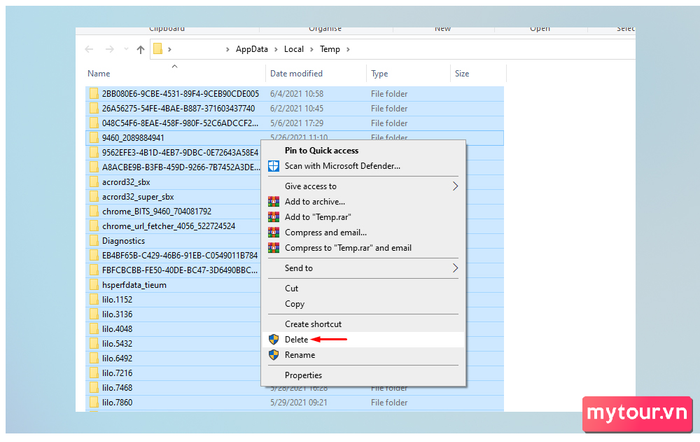Select chrome_url_fetcher_4056_522724524 folder
The image size is (700, 442).
coord(169,226)
